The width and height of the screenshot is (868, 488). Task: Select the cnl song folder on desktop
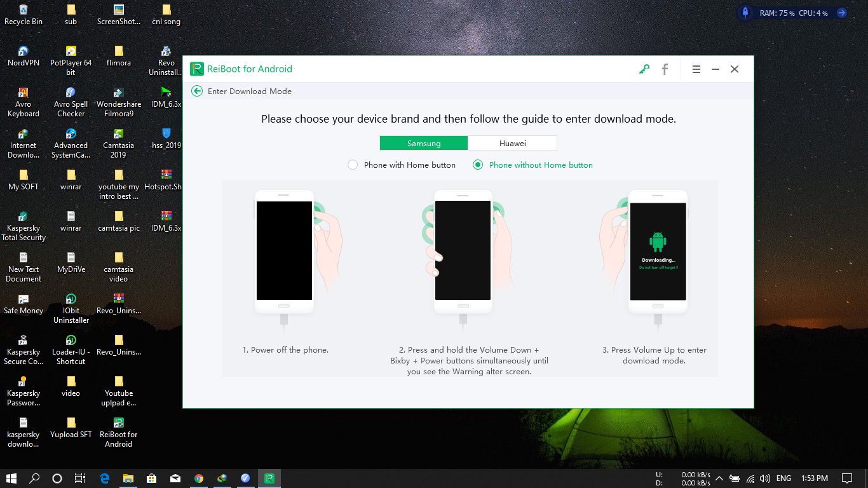(x=166, y=15)
